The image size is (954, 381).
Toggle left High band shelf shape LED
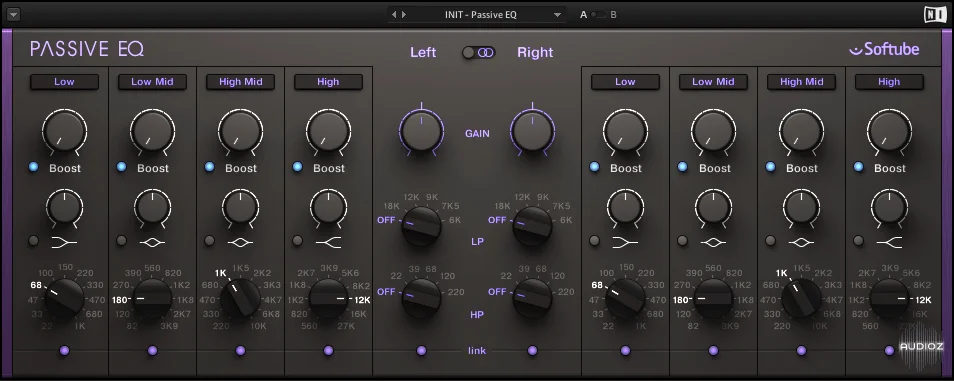coord(298,241)
